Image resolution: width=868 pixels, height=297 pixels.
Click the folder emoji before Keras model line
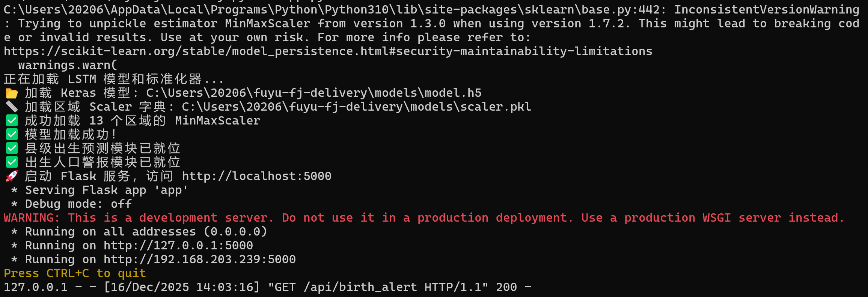point(12,93)
